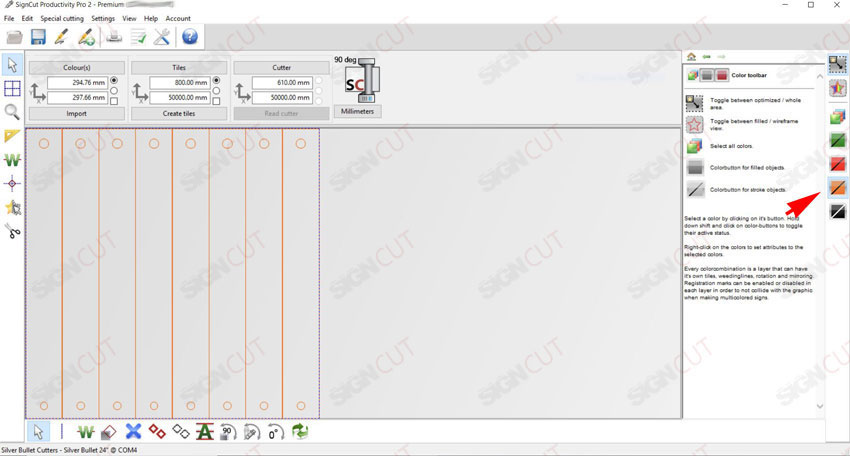Open the Account menu
850x456 pixels.
[x=178, y=18]
